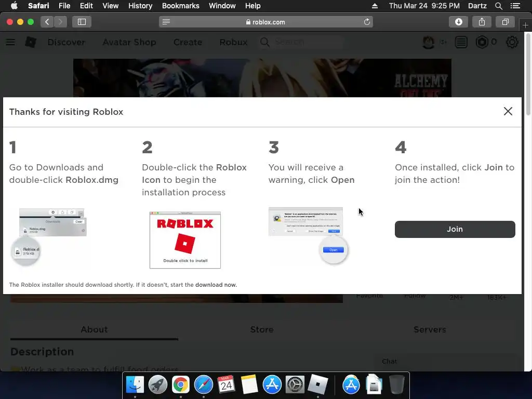Open Spotlight search in menu bar

coord(498,6)
